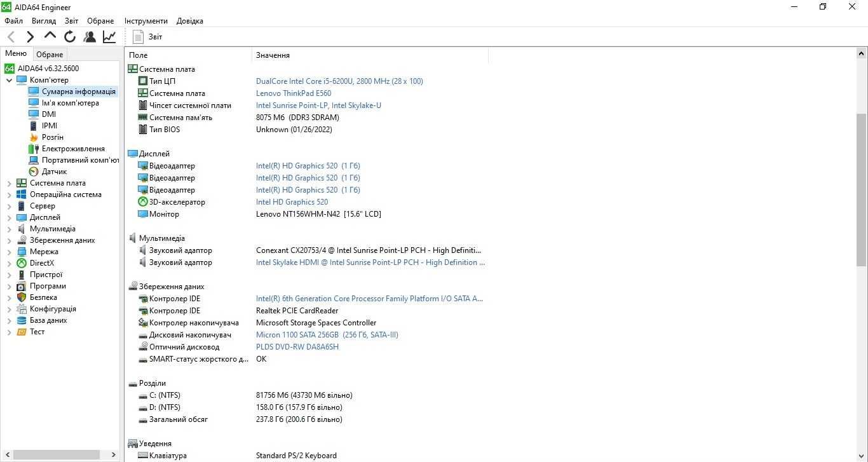Click the SMART-статус row value OK
The width and height of the screenshot is (868, 462).
(261, 359)
